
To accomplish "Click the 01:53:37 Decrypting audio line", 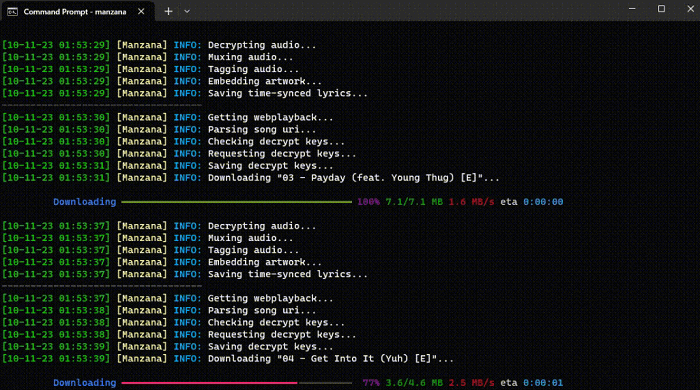I will (x=159, y=226).
